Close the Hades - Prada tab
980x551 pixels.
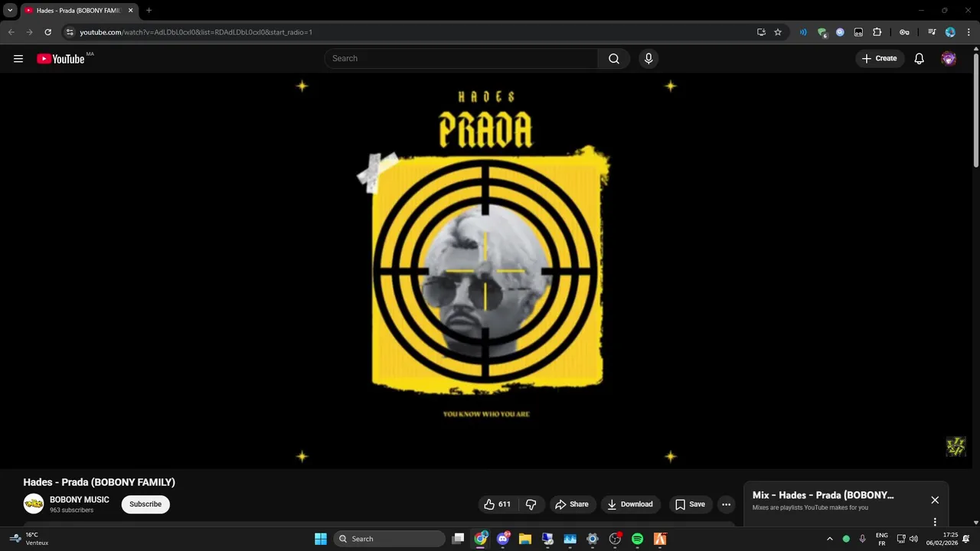[130, 11]
